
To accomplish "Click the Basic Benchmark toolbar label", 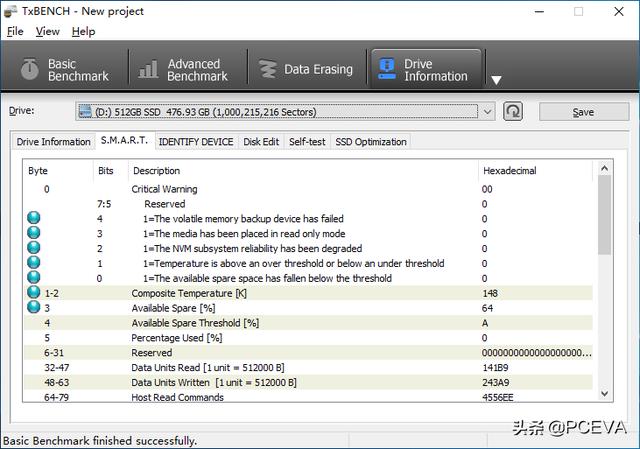I will pos(78,70).
